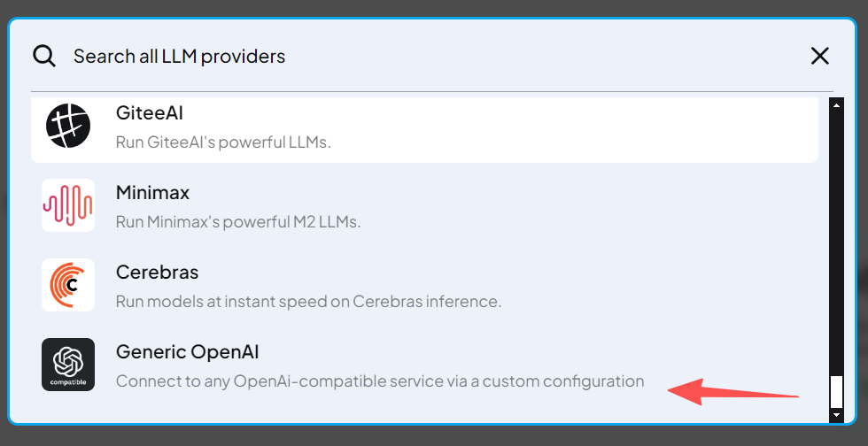Image resolution: width=868 pixels, height=446 pixels.
Task: Click the scrollbar down arrow
Action: point(836,414)
